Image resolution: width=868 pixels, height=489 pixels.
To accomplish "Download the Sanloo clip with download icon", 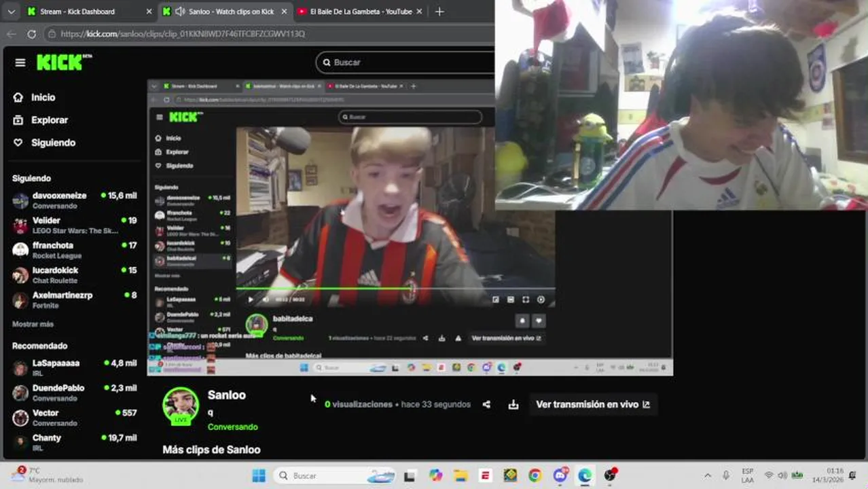I will click(x=513, y=405).
